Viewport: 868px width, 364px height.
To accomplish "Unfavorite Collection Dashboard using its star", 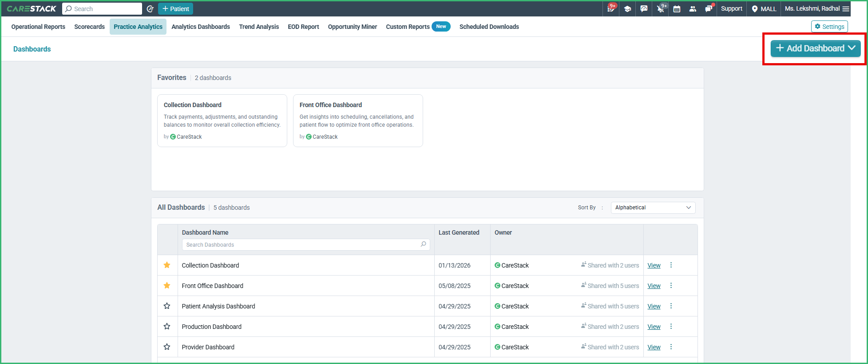I will coord(167,265).
